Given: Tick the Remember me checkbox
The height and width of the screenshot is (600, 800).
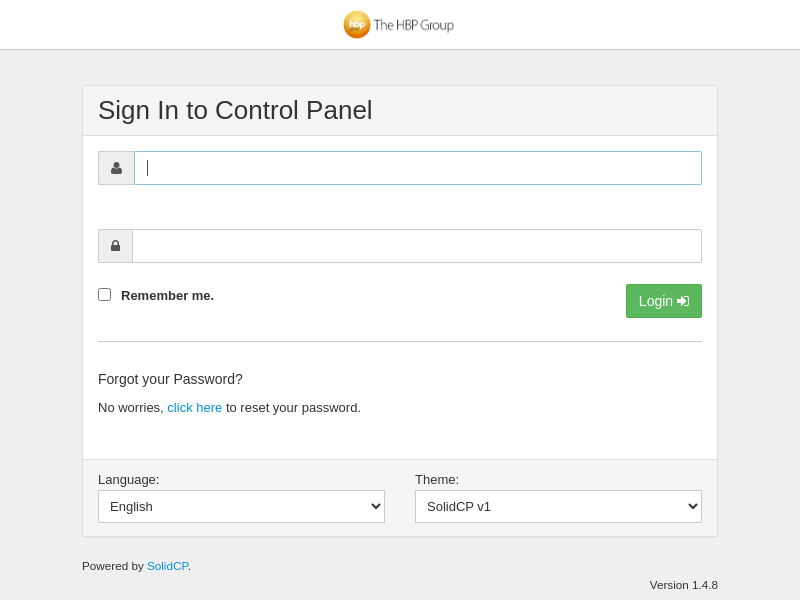Looking at the screenshot, I should 104,295.
